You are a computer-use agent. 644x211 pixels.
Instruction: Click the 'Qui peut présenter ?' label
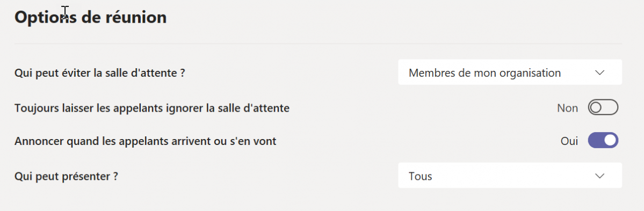click(x=67, y=176)
